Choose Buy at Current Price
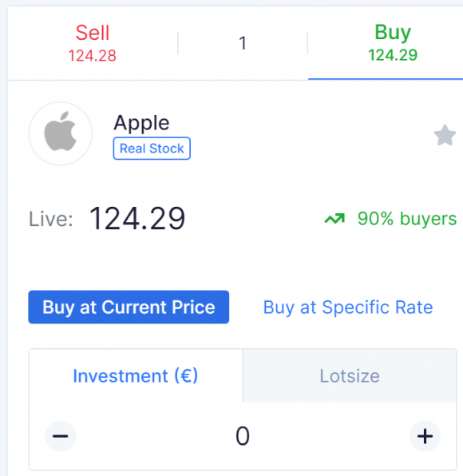The image size is (463, 476). coord(129,307)
